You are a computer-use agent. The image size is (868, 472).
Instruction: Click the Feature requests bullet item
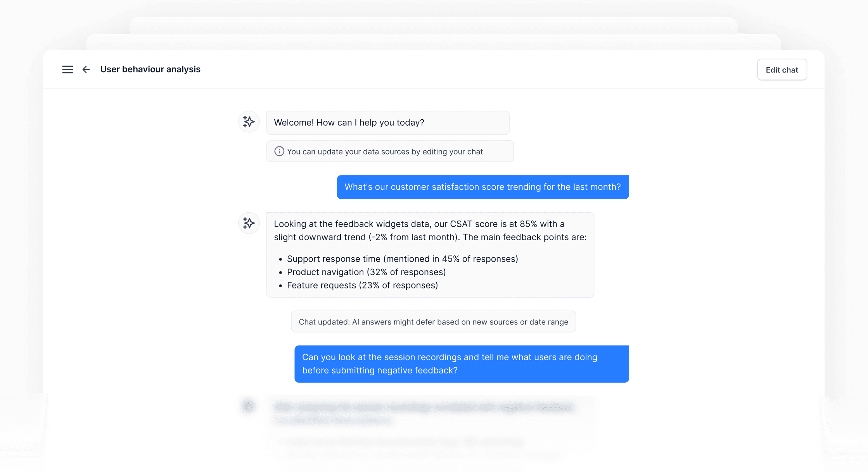[x=363, y=285]
